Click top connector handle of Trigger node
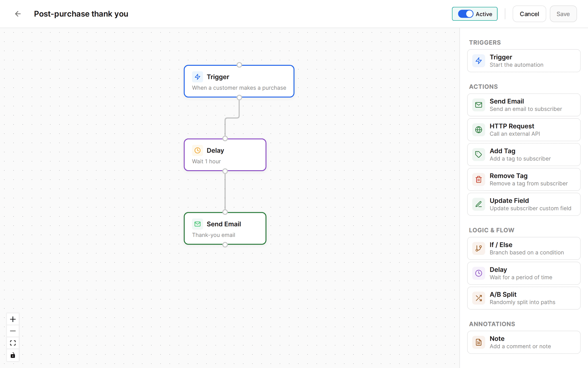Image resolution: width=588 pixels, height=368 pixels. (239, 65)
